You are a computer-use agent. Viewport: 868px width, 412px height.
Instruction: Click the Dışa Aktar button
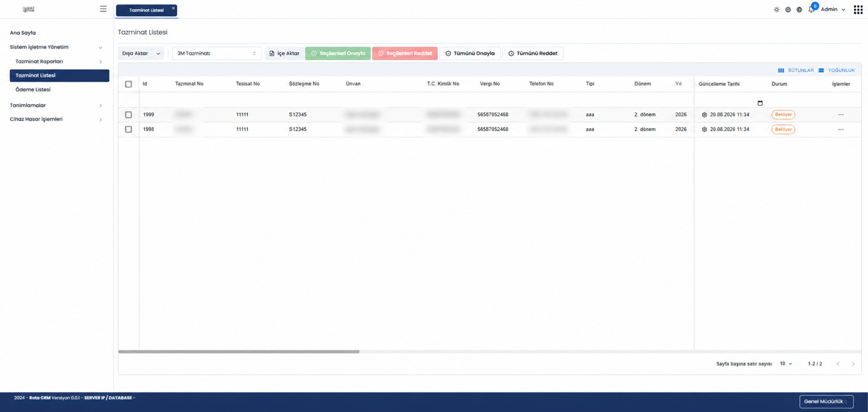135,53
